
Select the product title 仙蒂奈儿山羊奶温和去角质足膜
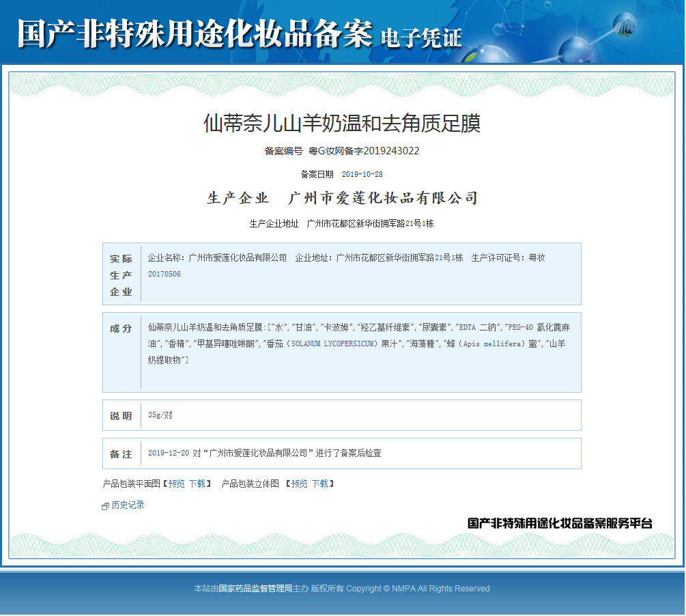click(x=342, y=123)
